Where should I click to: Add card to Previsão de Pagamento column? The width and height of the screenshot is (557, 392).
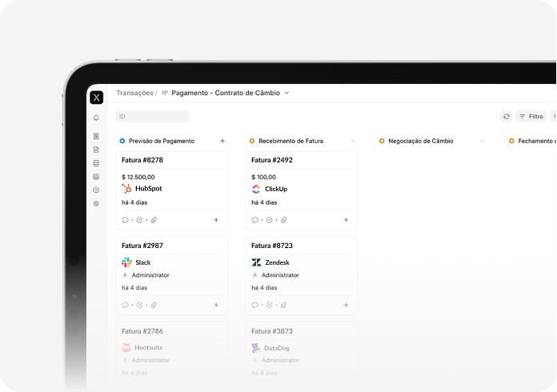[222, 141]
